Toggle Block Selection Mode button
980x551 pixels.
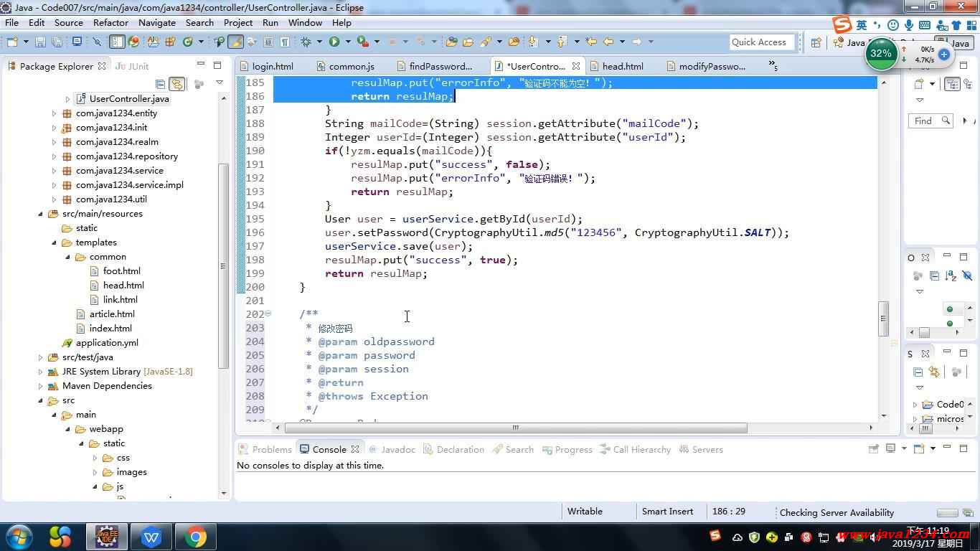point(268,42)
